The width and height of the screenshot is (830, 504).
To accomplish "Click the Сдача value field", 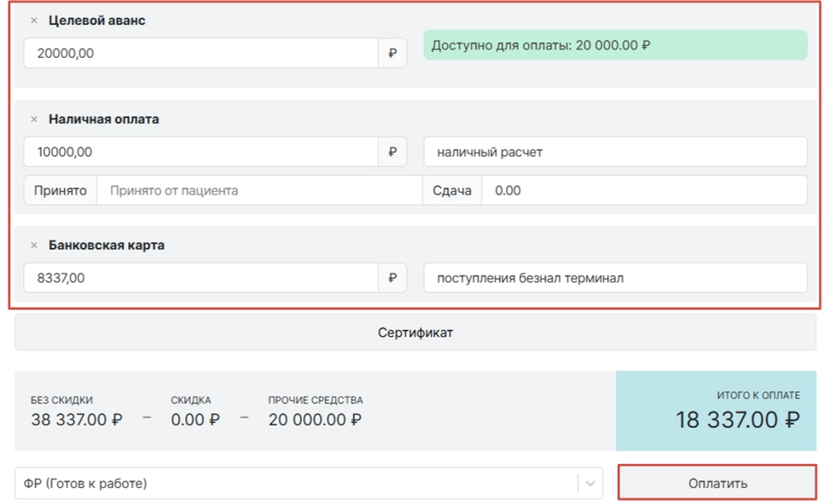I will (x=643, y=190).
